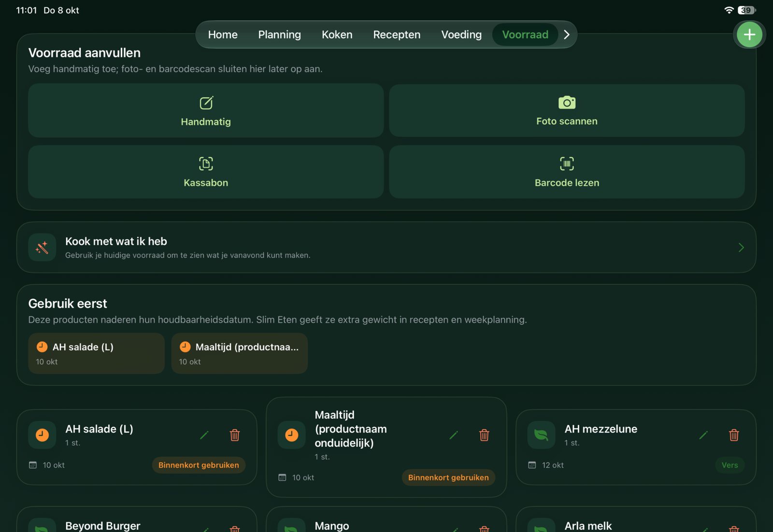Screen dimensions: 773x532
Task: Open Kook met wat ik heb chevron
Action: click(741, 248)
